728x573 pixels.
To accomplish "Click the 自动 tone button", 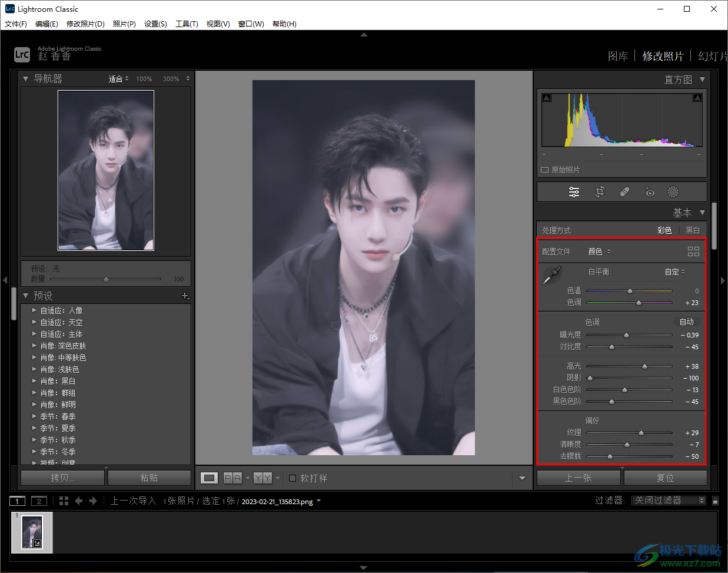I will point(687,322).
